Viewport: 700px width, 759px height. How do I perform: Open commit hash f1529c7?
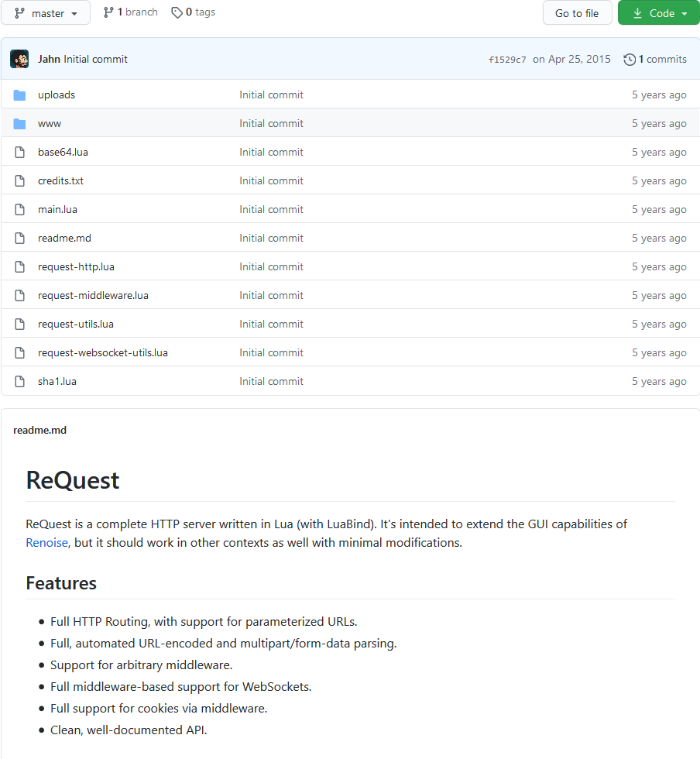click(x=507, y=60)
